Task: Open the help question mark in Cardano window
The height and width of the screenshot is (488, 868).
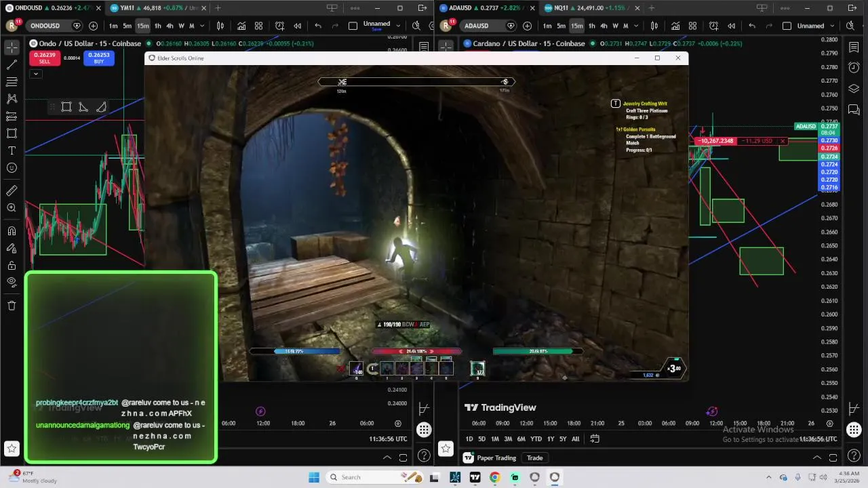Action: click(x=854, y=456)
